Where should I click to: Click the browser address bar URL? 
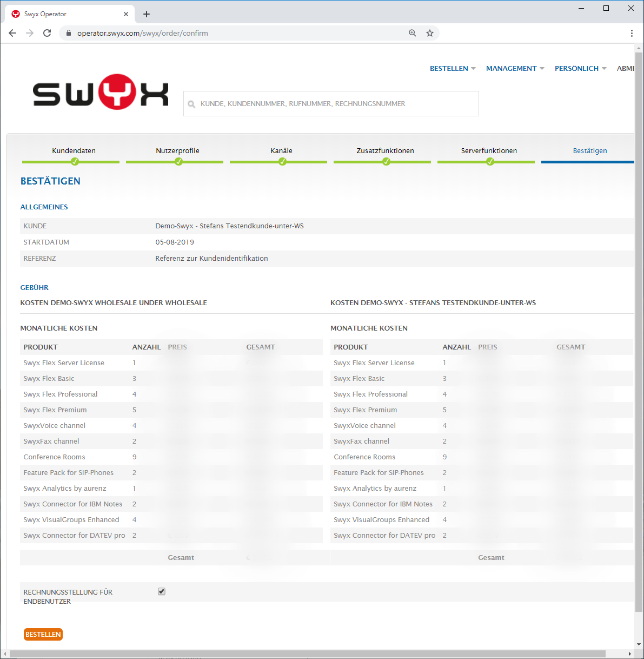click(143, 33)
